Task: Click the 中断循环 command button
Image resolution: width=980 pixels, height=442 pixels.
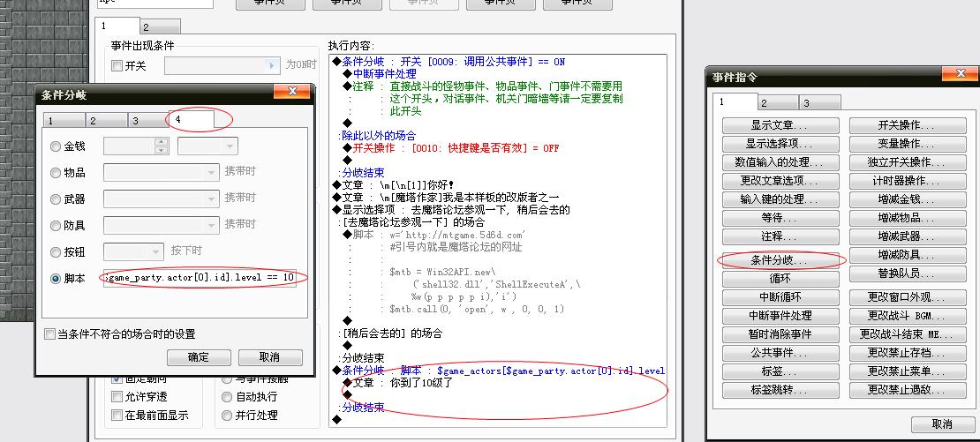Action: (x=780, y=297)
